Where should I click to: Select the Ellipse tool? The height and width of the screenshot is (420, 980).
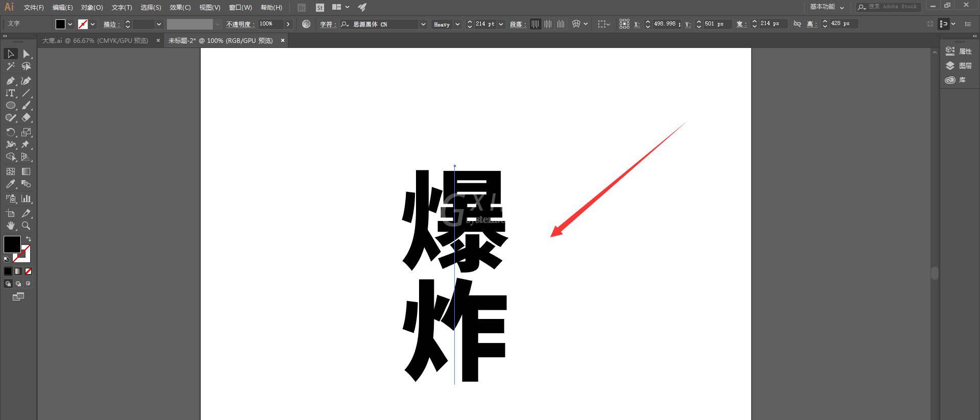11,105
